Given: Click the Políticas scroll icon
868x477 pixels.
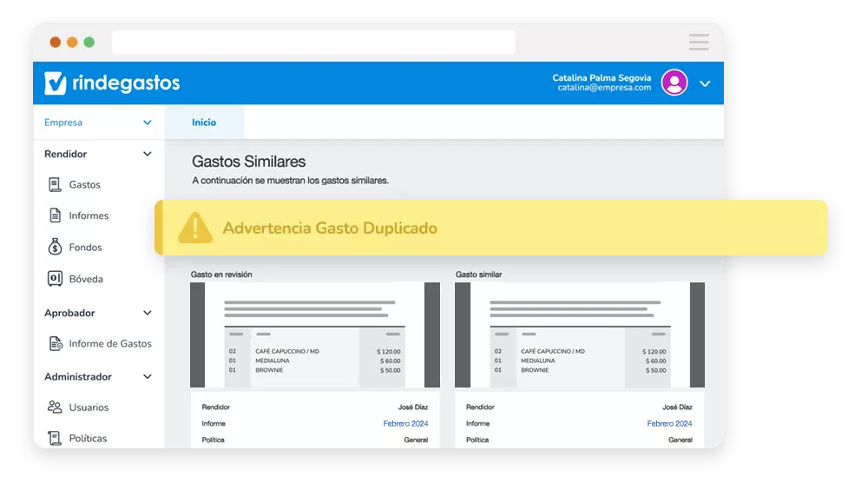Looking at the screenshot, I should [55, 438].
